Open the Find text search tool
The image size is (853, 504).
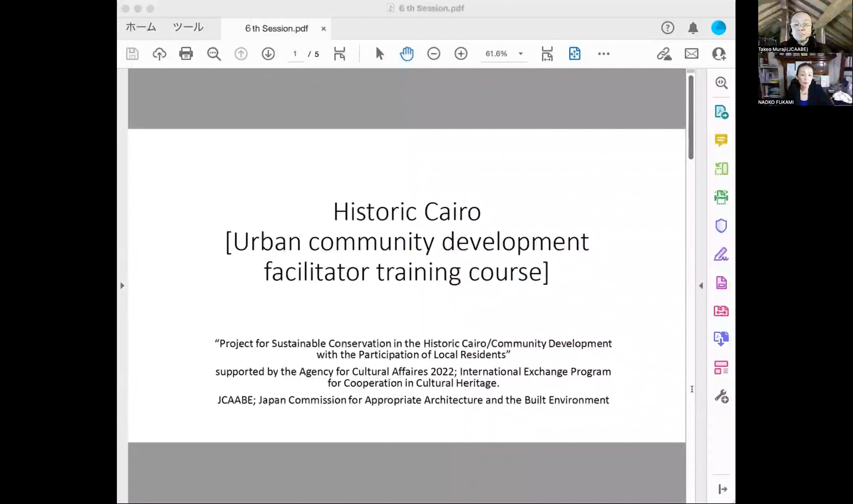tap(214, 54)
